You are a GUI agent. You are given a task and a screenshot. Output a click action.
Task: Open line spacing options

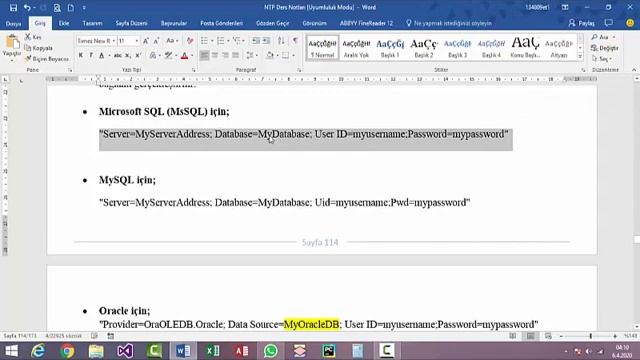tap(251, 55)
